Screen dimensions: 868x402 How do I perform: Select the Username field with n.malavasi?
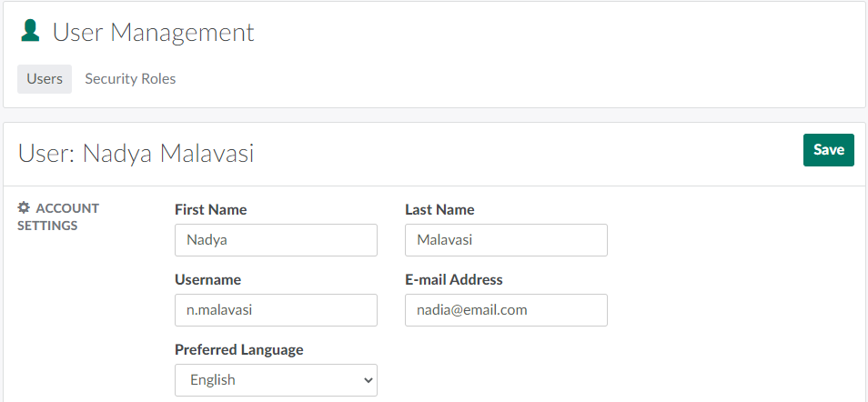(x=276, y=310)
